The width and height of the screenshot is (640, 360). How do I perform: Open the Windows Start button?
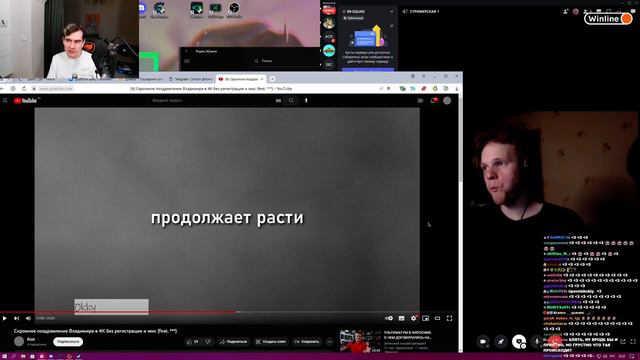(4, 356)
